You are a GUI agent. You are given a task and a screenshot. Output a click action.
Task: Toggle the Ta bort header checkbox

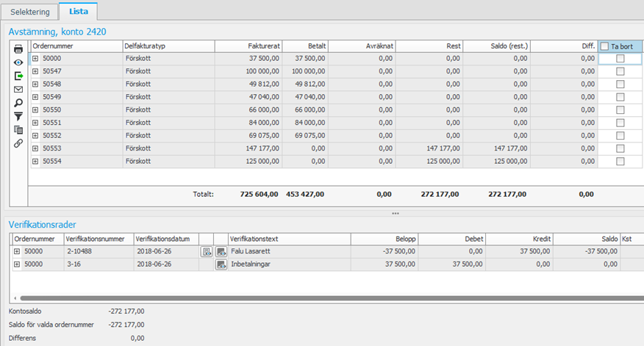[604, 46]
